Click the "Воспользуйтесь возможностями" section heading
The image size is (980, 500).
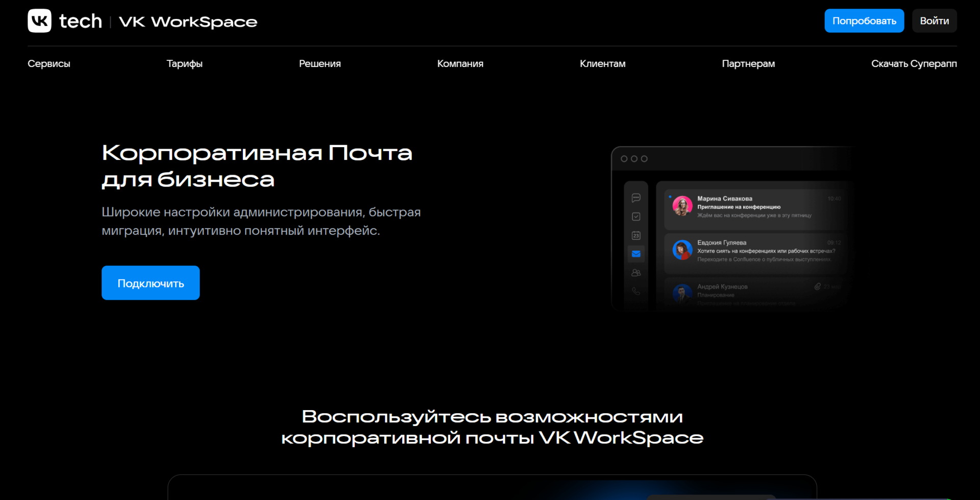click(493, 427)
